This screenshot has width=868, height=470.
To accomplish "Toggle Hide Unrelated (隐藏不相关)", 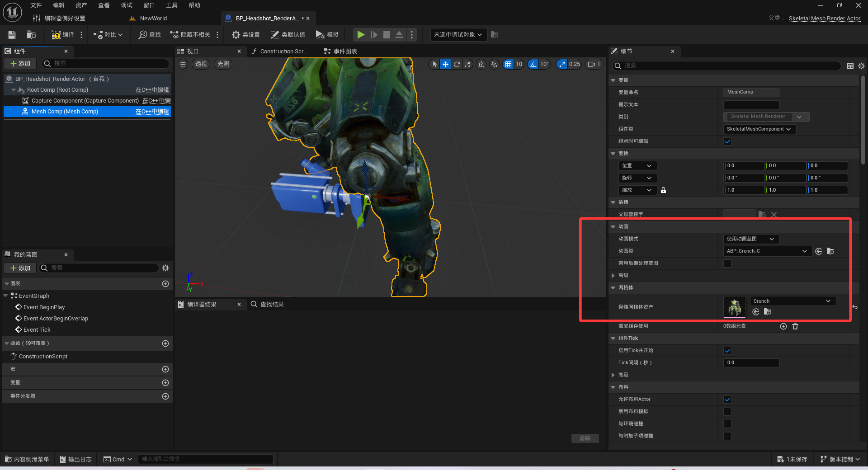I will (190, 35).
